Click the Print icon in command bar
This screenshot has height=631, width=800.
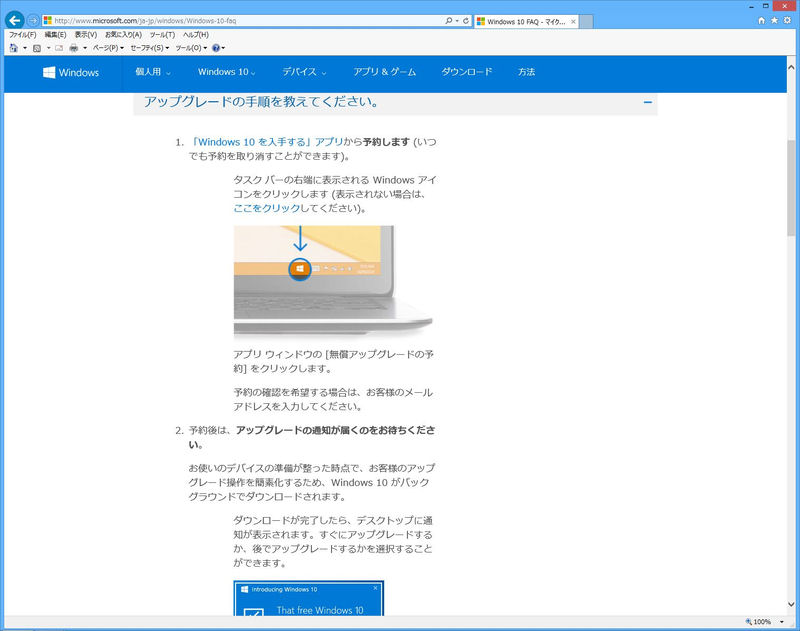73,48
